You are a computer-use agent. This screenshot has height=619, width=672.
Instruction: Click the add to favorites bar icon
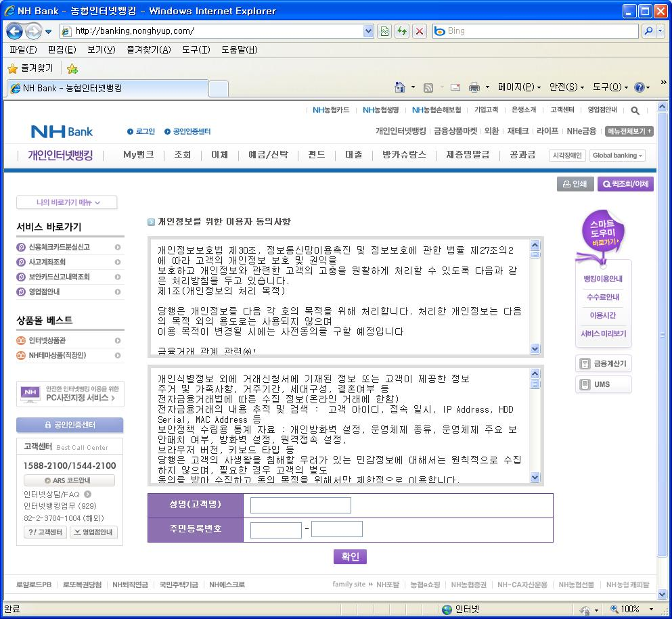(x=72, y=68)
